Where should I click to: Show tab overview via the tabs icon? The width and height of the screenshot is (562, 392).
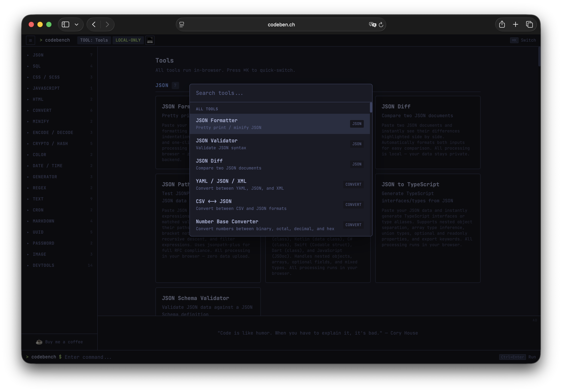[x=529, y=24]
